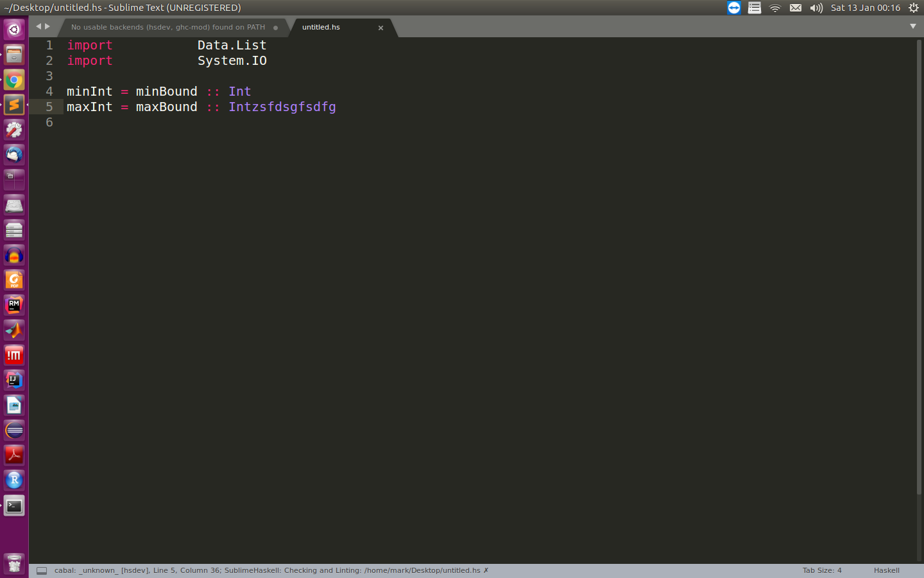Go to the next tab arrow

tap(47, 26)
